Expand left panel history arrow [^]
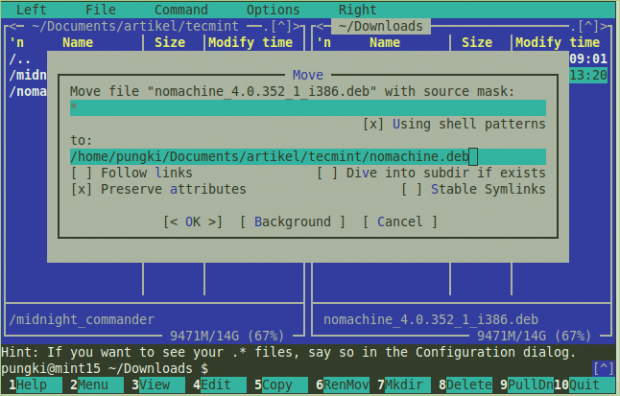This screenshot has width=620, height=396. (281, 26)
